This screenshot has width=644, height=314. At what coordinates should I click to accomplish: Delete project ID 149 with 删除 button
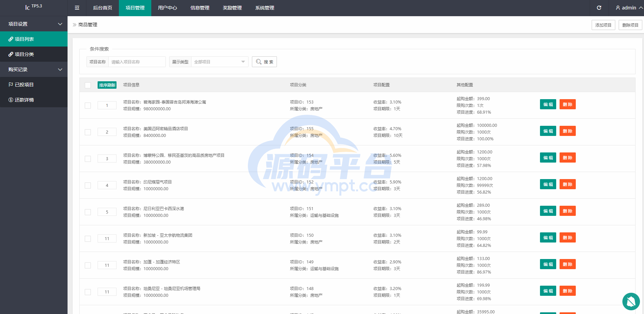pos(567,264)
